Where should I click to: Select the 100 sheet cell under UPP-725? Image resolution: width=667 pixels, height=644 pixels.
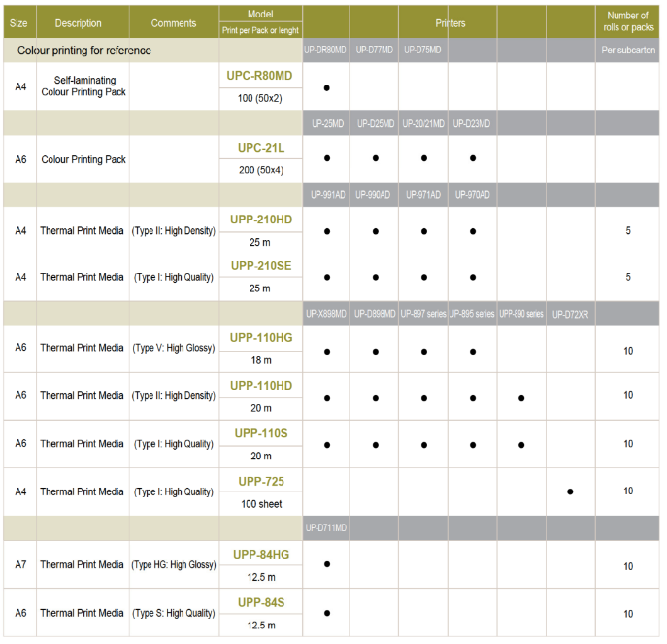pyautogui.click(x=260, y=504)
